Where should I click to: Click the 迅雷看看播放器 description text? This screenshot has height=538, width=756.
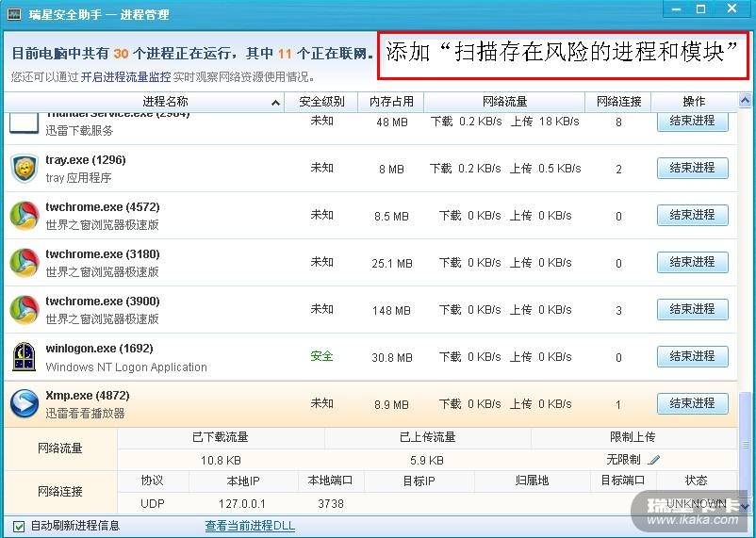[85, 414]
